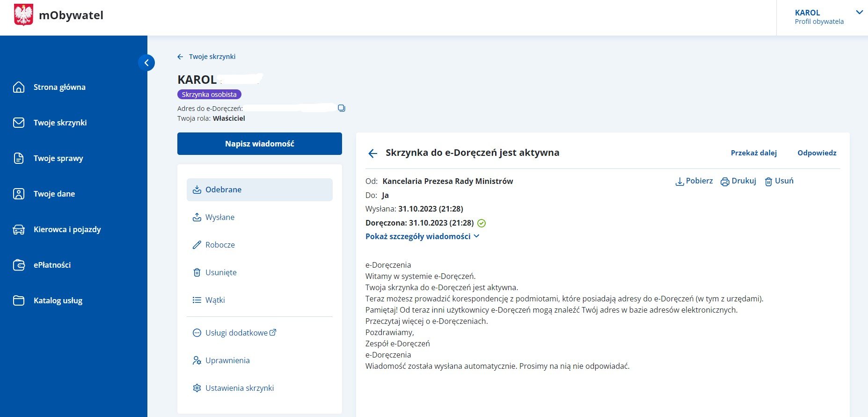Click the Doręczona date 31.10.2023 (21:28)
The image size is (868, 417).
tap(441, 223)
